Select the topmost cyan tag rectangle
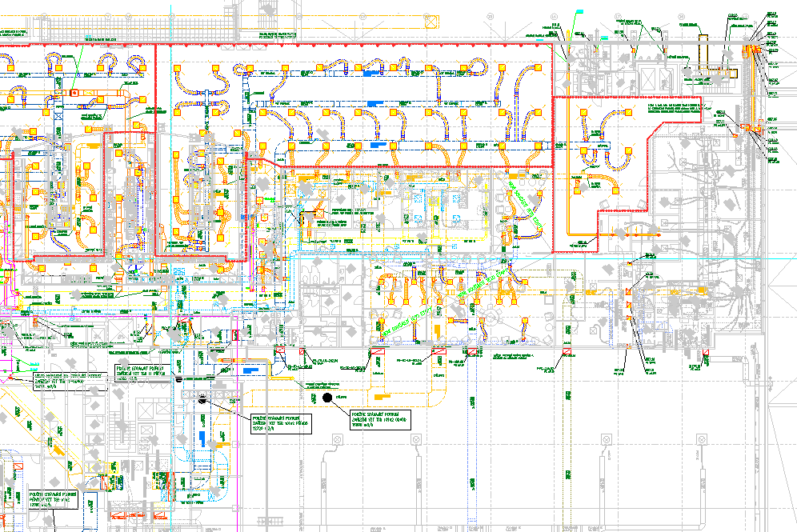 [x=579, y=11]
